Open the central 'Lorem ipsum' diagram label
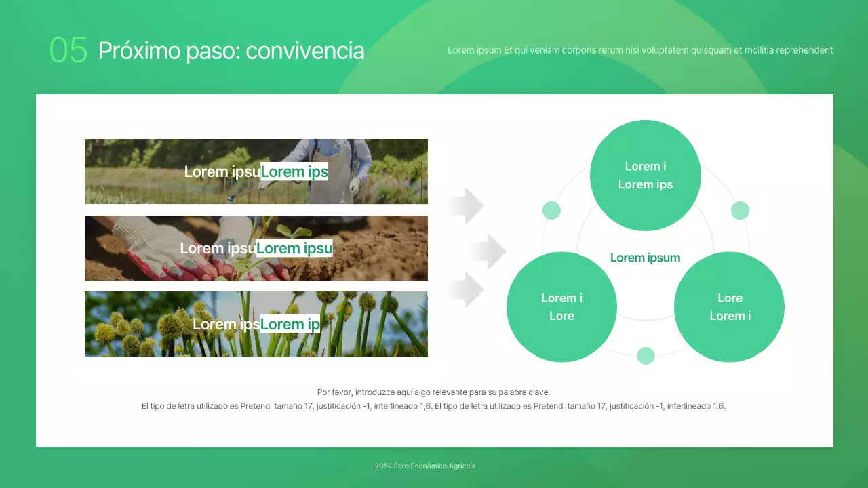 645,258
